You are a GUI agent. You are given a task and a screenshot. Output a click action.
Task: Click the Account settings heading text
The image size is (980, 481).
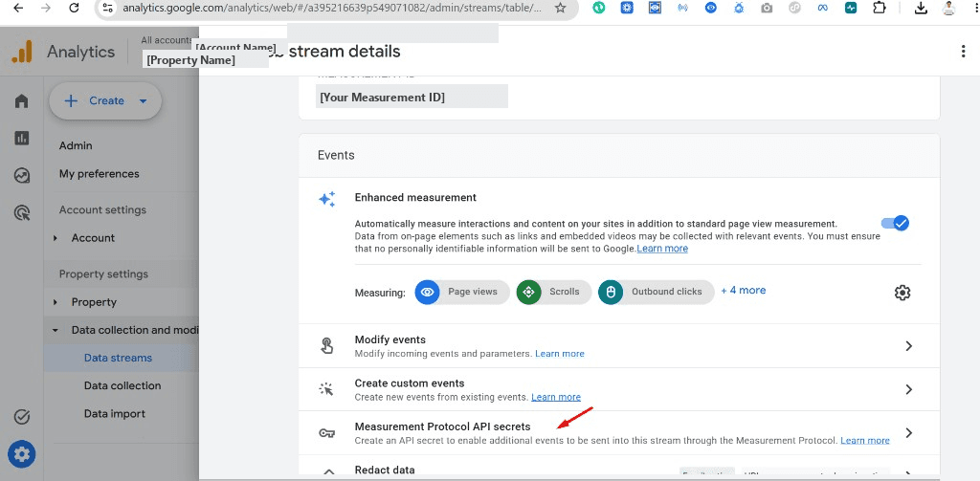pos(102,209)
